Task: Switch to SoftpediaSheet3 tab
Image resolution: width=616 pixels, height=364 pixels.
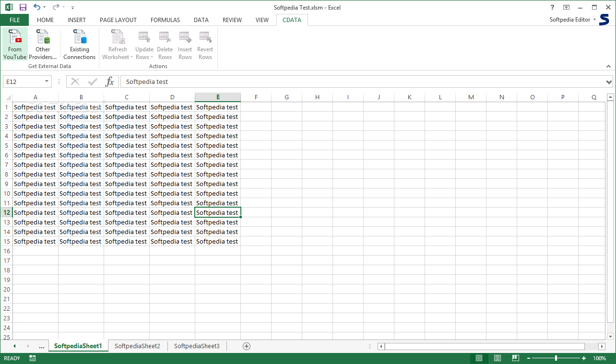Action: point(197,346)
